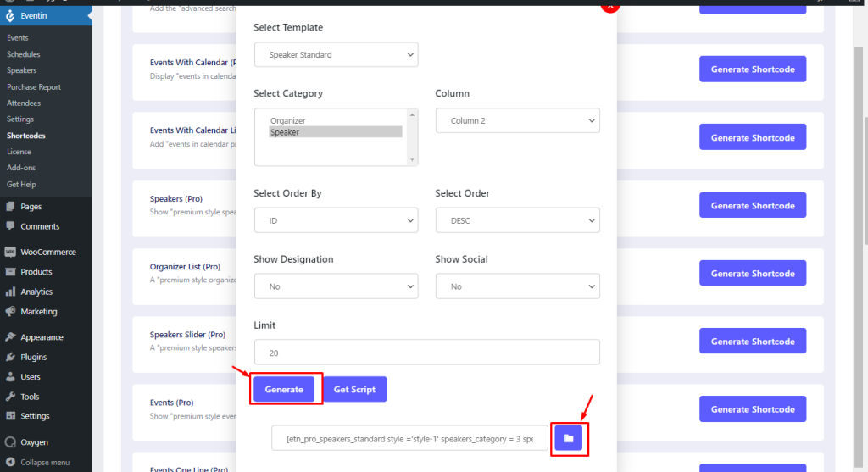Click the Generate button
This screenshot has height=472, width=868.
pyautogui.click(x=284, y=390)
